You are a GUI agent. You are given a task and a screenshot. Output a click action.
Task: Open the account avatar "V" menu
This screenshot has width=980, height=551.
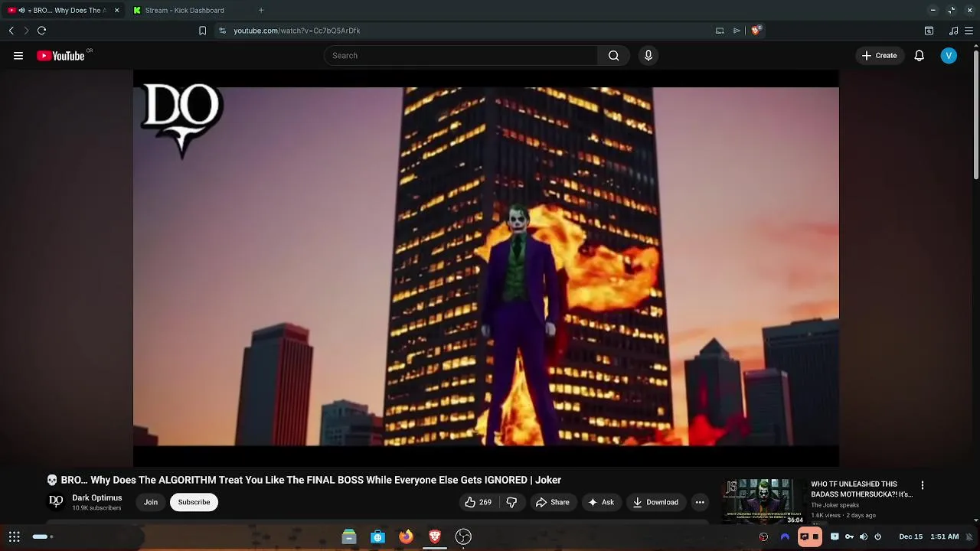pyautogui.click(x=949, y=55)
